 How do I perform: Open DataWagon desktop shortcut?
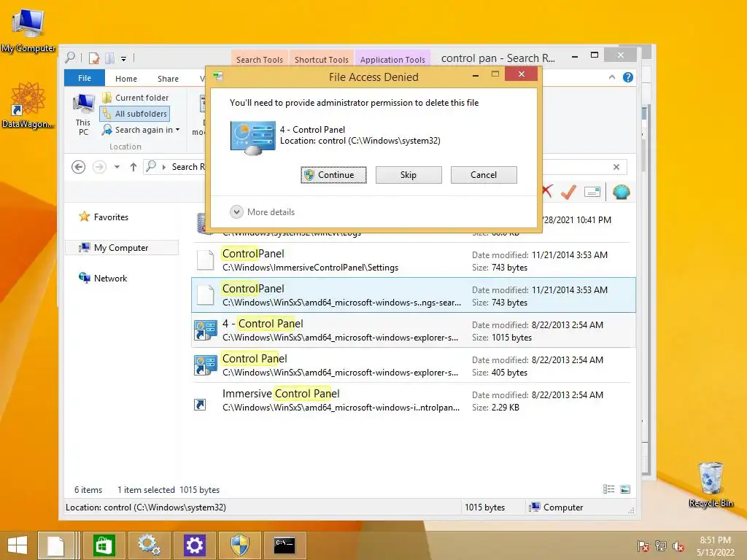pyautogui.click(x=28, y=105)
